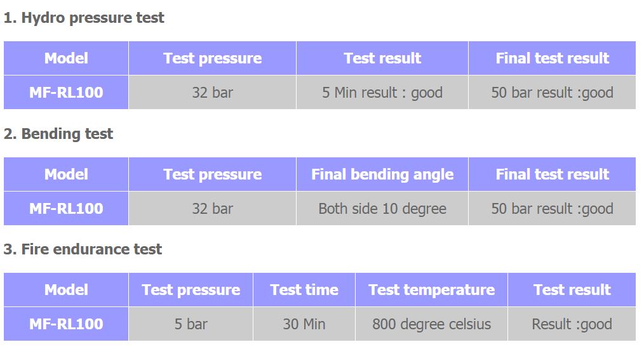This screenshot has width=644, height=361.
Task: Select "MF-RL100" in the hydro pressure table
Action: click(66, 93)
